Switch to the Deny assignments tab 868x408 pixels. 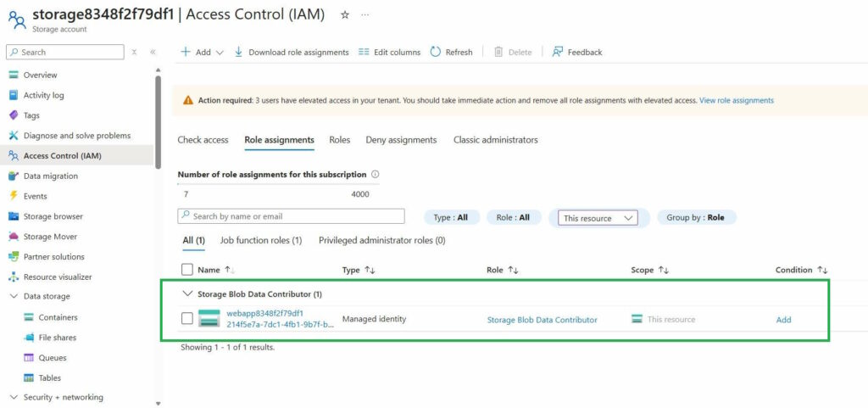401,140
